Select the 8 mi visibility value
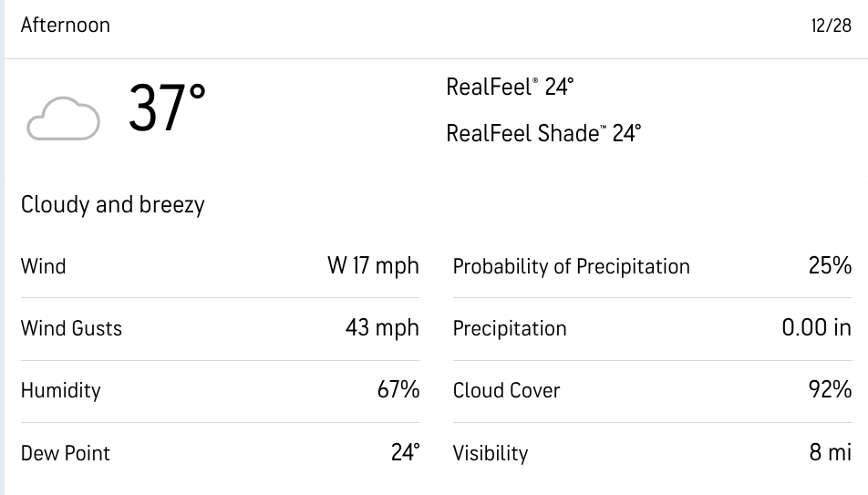The height and width of the screenshot is (495, 868). (830, 453)
